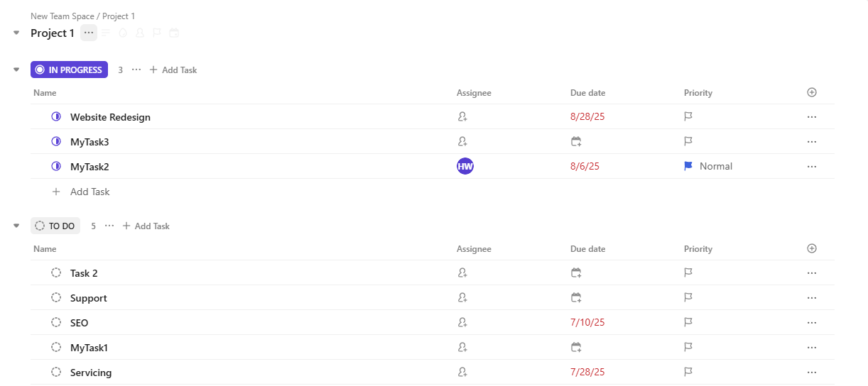Collapse the IN PROGRESS group
868x386 pixels.
click(16, 70)
